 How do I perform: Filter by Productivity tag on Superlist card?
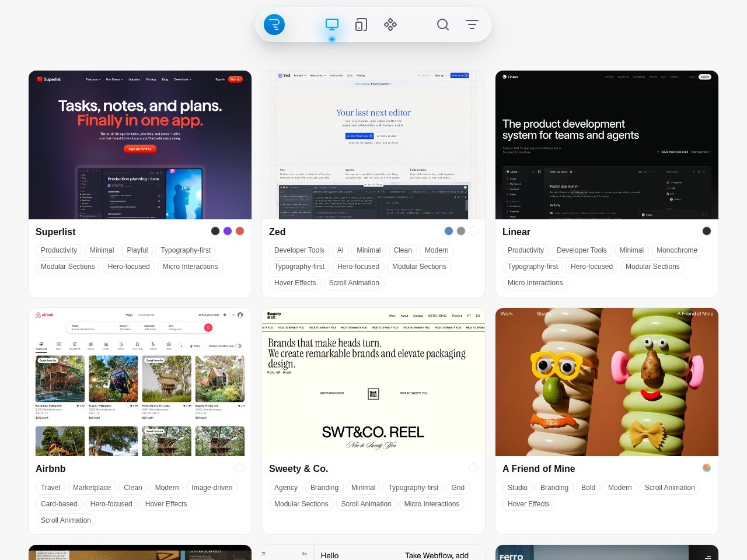[59, 250]
